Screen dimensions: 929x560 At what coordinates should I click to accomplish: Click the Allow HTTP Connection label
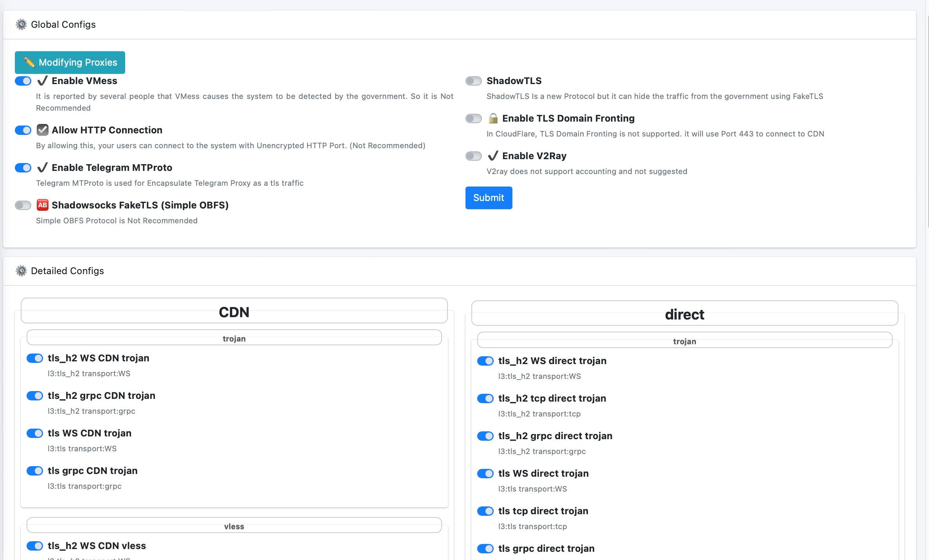[x=107, y=130]
